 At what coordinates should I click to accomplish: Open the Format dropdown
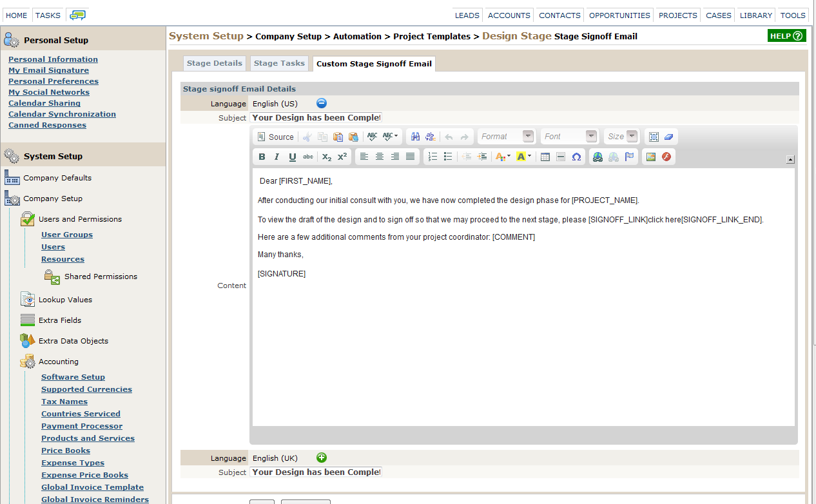click(506, 137)
